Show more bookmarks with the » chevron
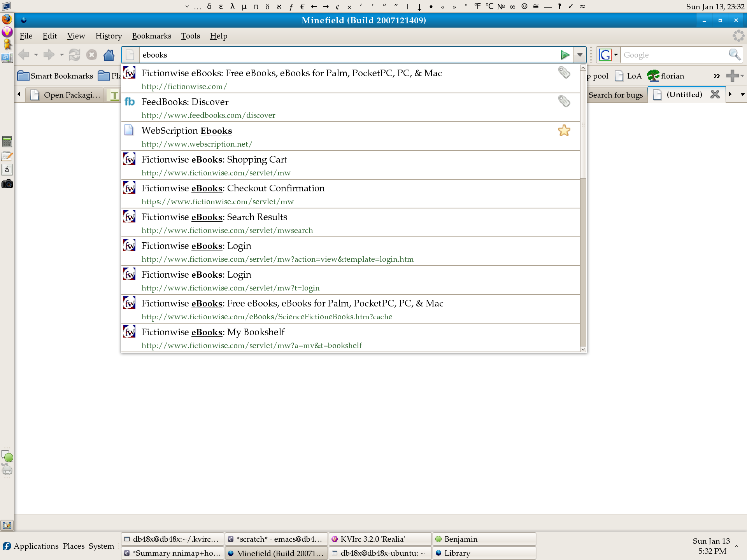 [x=717, y=76]
